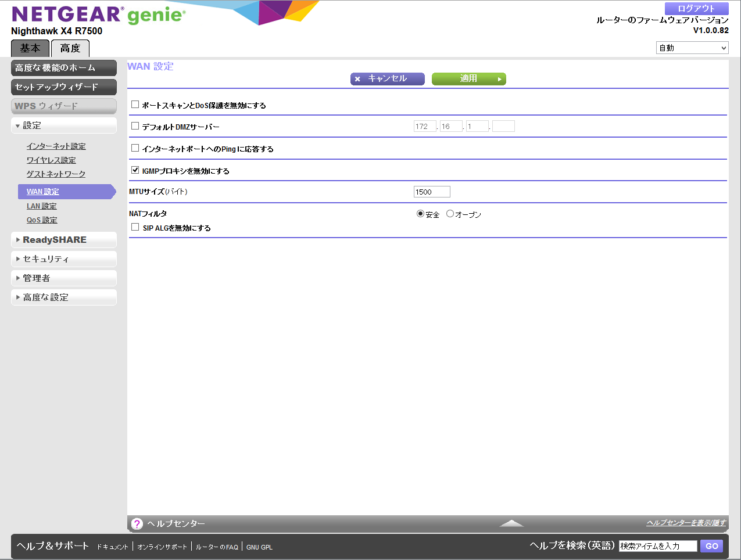Check the default DMZ server checkbox
This screenshot has height=560, width=741.
coord(135,126)
